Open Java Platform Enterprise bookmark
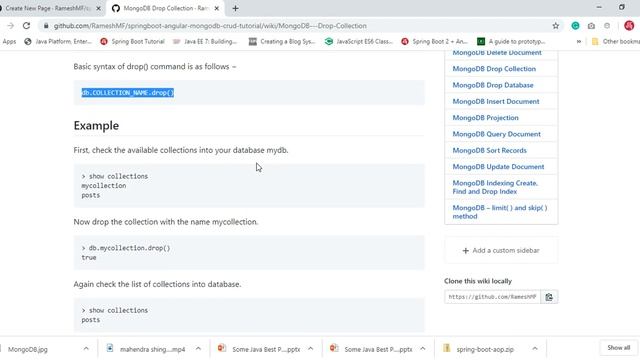 tap(58, 41)
